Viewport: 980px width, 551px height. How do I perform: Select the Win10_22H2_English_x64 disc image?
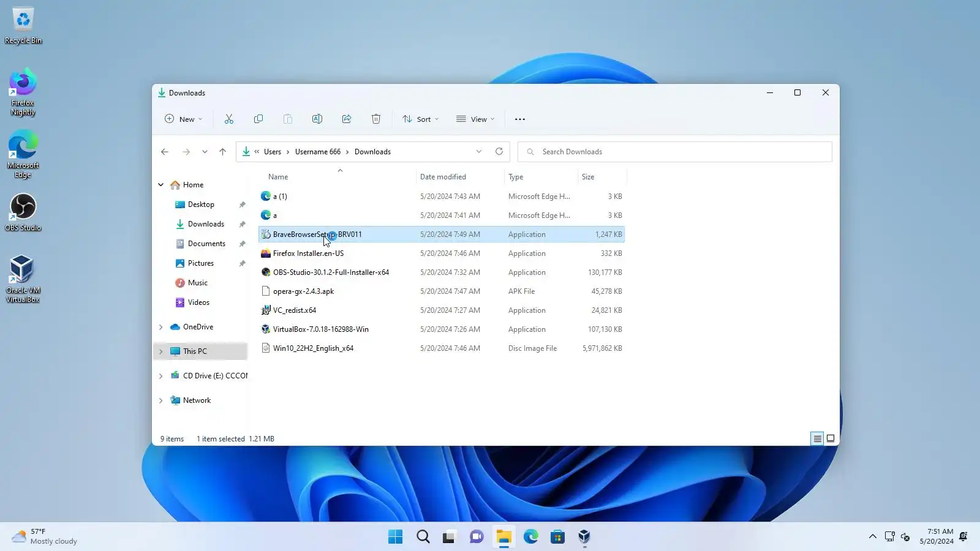point(442,348)
